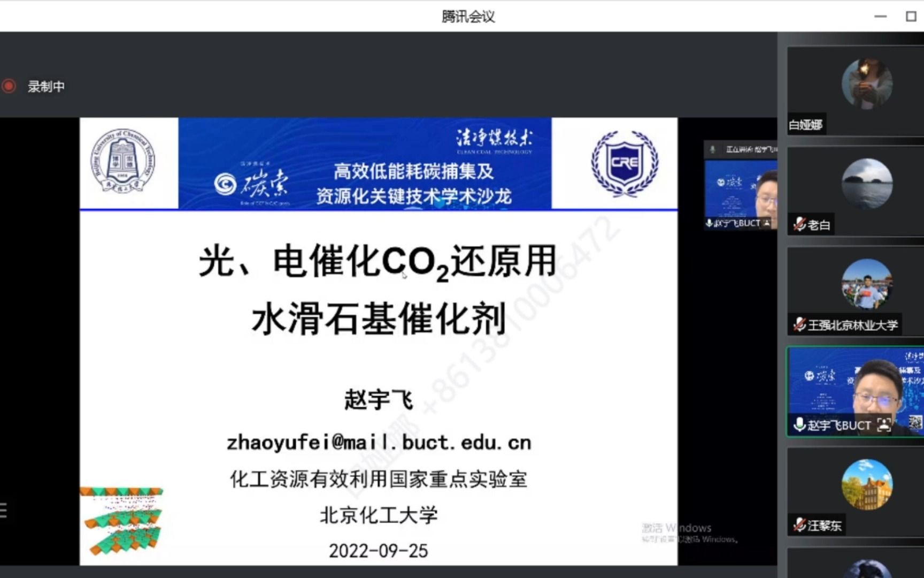The width and height of the screenshot is (924, 578).
Task: Click the 资源化关键技术学术沙龙 banner text
Action: (x=414, y=196)
